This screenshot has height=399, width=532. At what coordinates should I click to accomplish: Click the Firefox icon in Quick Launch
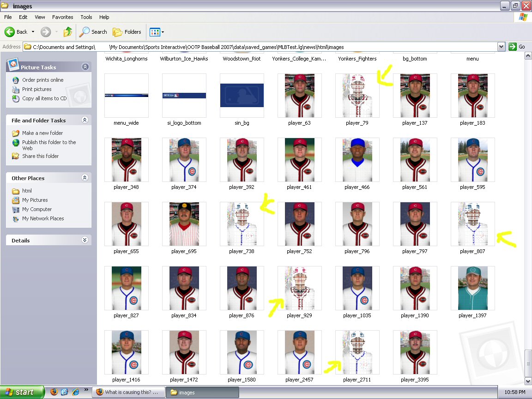pyautogui.click(x=54, y=392)
